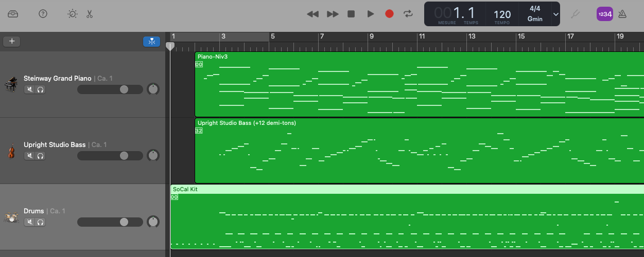
Task: Open Smart Controls dial icon
Action: pos(73,14)
